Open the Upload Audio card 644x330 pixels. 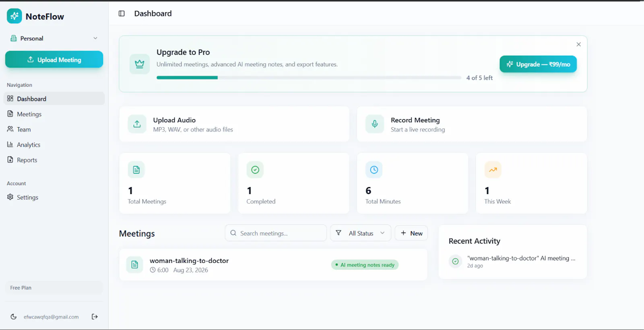234,124
